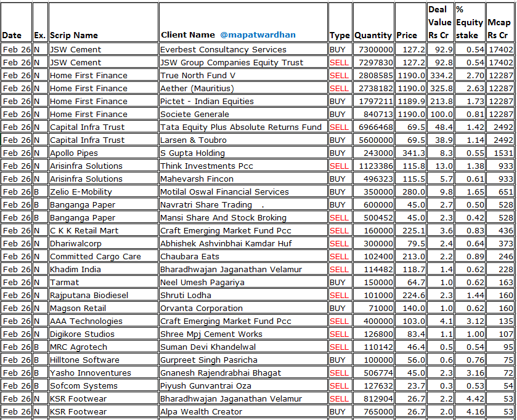517x420 pixels.
Task: Select price value 280.0
Action: point(410,192)
